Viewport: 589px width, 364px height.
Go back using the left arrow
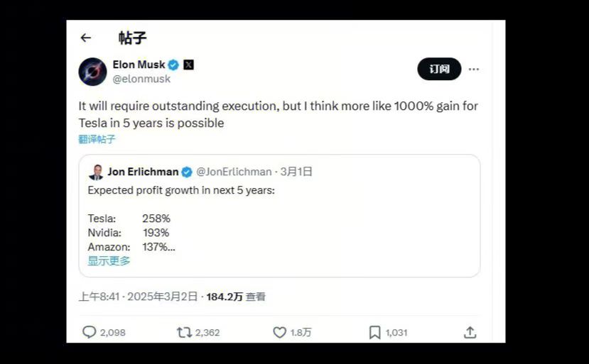[x=86, y=38]
